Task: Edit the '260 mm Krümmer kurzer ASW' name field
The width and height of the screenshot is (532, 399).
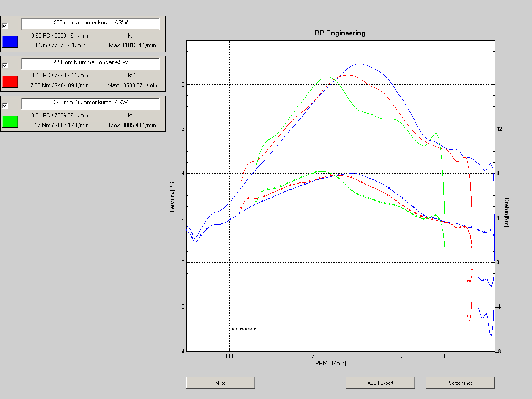Action: (90, 103)
